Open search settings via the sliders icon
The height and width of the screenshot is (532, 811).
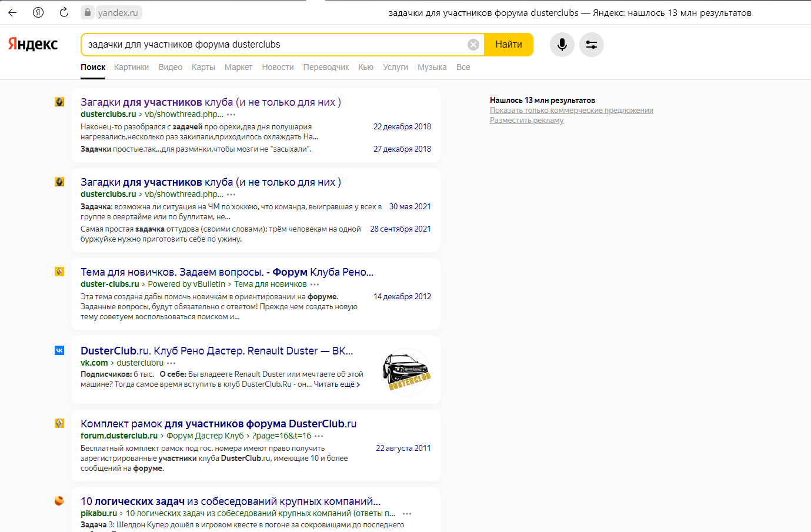coord(592,45)
